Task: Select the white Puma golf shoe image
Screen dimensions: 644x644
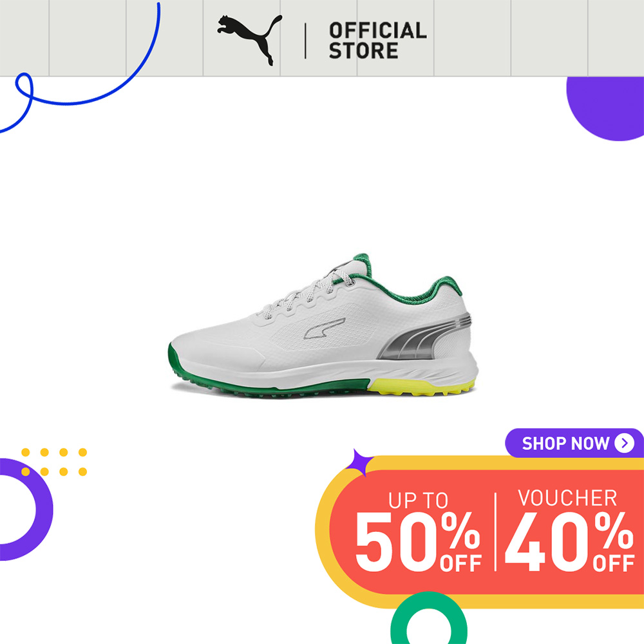Action: [323, 325]
